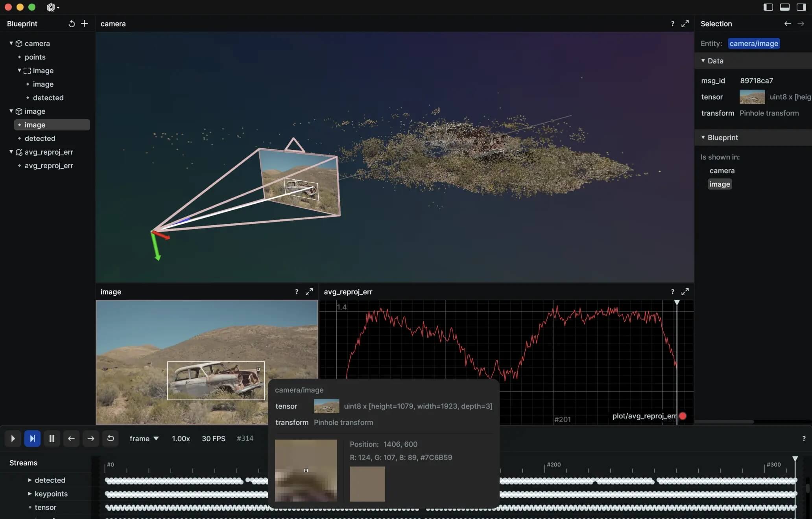Click the step backward navigation arrow
Image resolution: width=812 pixels, height=519 pixels.
(70, 438)
